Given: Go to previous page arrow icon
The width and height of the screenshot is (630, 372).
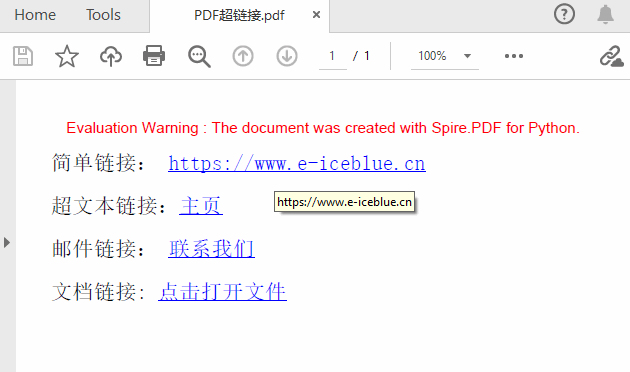Looking at the screenshot, I should coord(243,56).
